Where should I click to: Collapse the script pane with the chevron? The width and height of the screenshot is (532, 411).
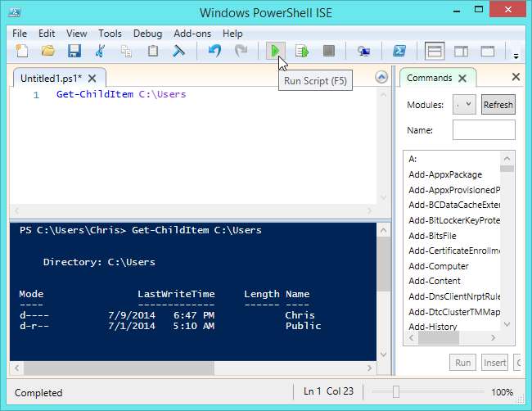click(381, 77)
